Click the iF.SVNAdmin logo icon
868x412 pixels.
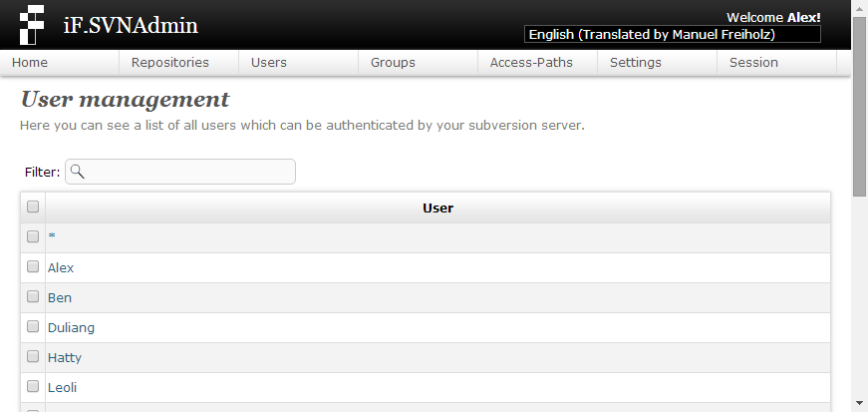tap(32, 25)
